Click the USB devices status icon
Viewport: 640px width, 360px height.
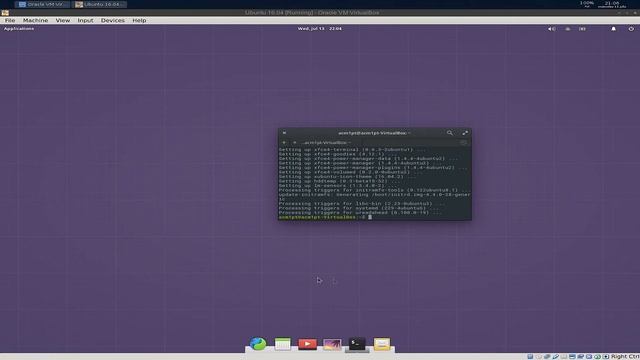pos(556,356)
